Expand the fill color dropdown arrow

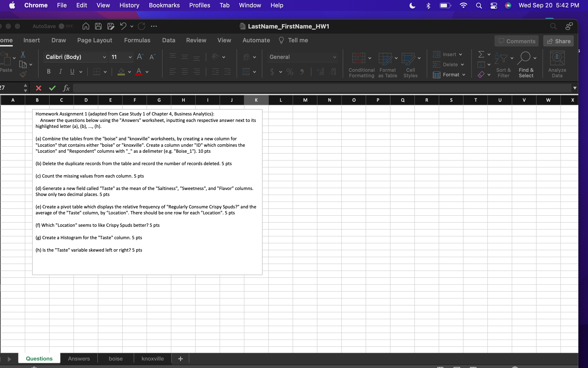click(130, 72)
